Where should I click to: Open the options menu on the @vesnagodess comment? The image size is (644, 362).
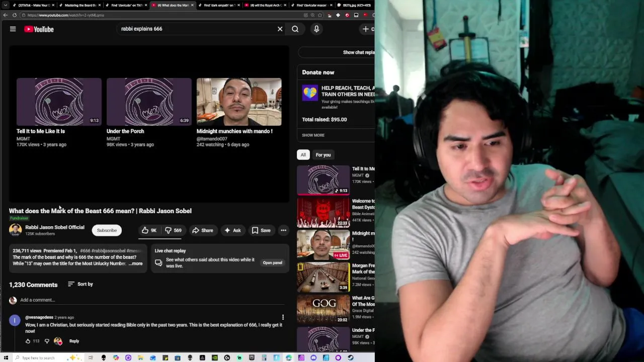(283, 317)
